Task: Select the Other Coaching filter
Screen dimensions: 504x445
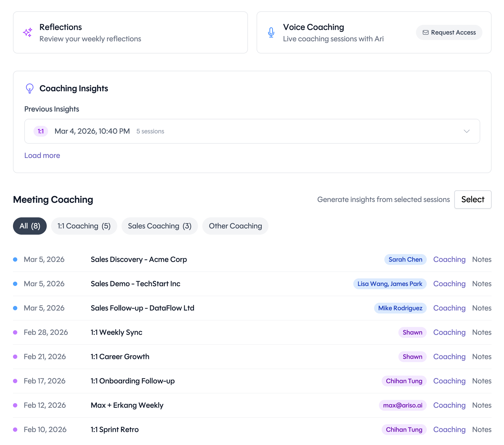Action: [235, 226]
